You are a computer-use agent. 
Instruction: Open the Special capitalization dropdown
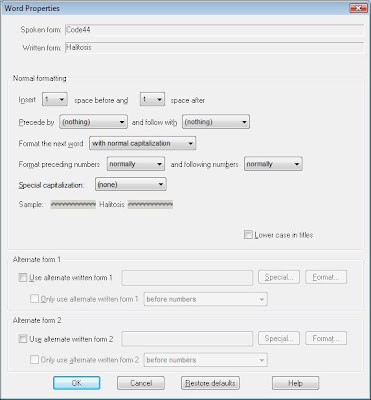coord(131,184)
